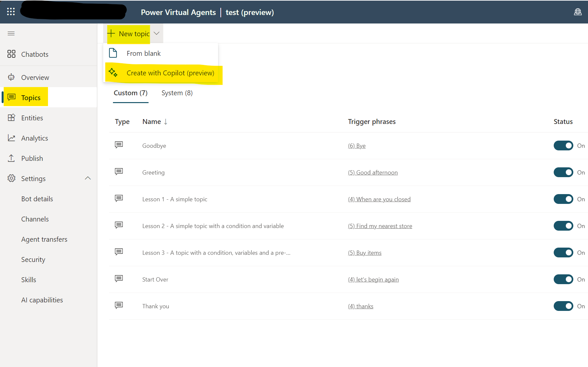This screenshot has height=367, width=588.
Task: Switch to the System (8) tab
Action: tap(177, 93)
